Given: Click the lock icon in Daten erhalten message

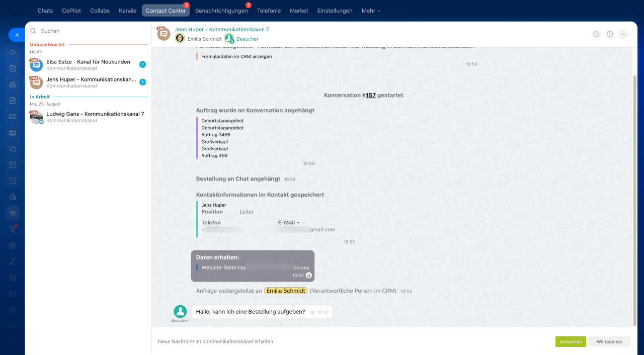Looking at the screenshot, I should pyautogui.click(x=309, y=276).
